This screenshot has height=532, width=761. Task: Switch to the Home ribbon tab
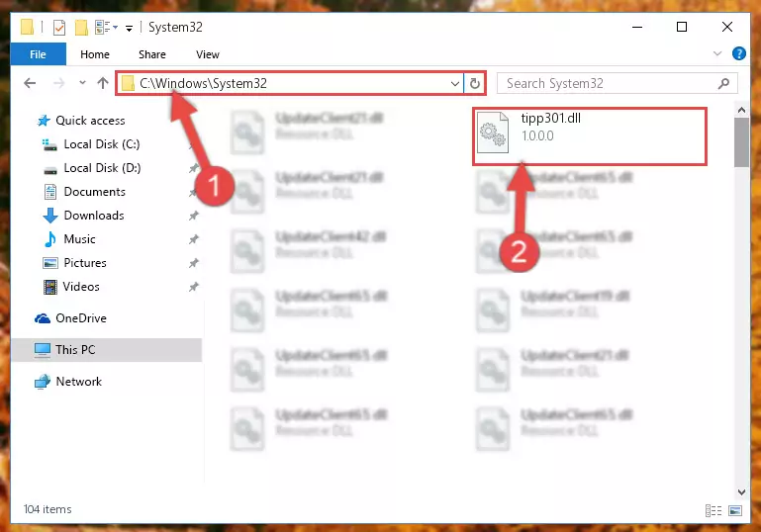point(95,54)
